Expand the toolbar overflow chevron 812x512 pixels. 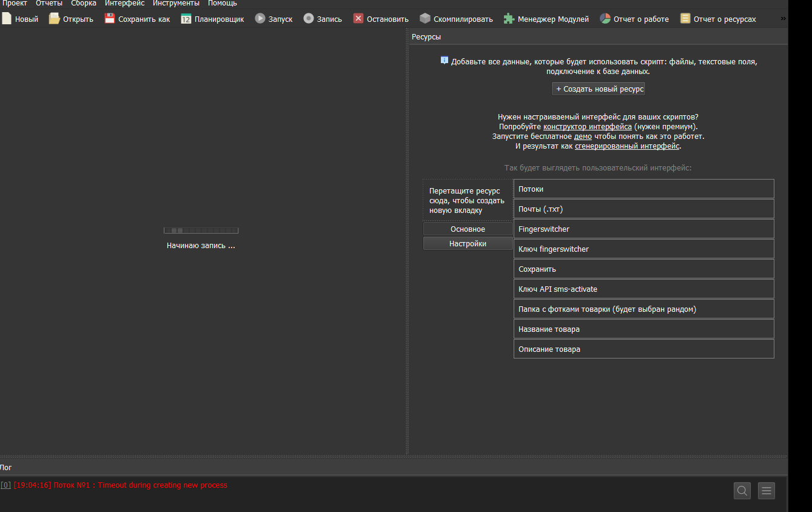(782, 18)
